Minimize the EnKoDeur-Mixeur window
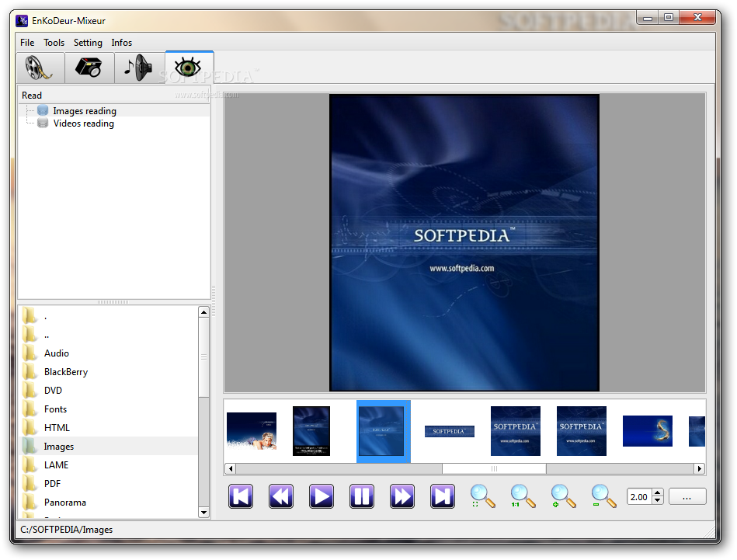Image resolution: width=737 pixels, height=560 pixels. point(648,18)
